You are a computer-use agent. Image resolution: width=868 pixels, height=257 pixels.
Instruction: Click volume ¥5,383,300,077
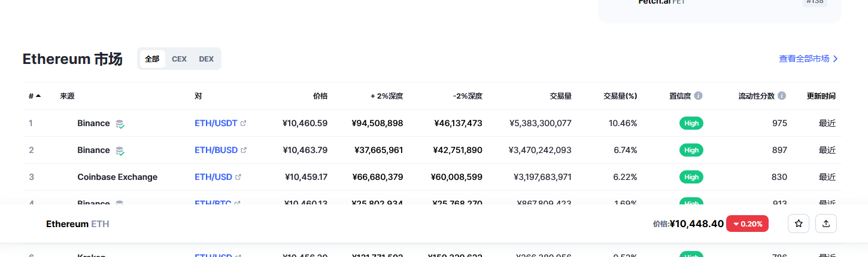point(540,123)
